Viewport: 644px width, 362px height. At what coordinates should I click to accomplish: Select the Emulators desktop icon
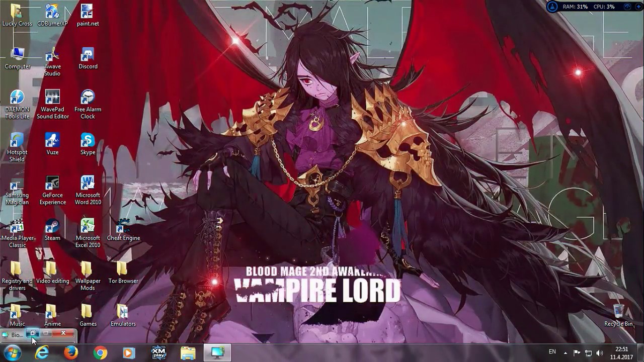pos(123,315)
